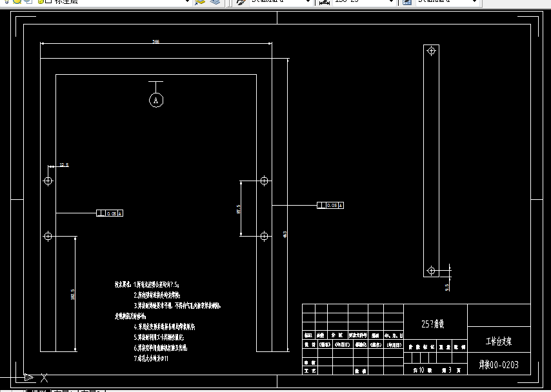Select technical requirement line 2
Viewport: 551px width, 392px height.
tap(157, 295)
